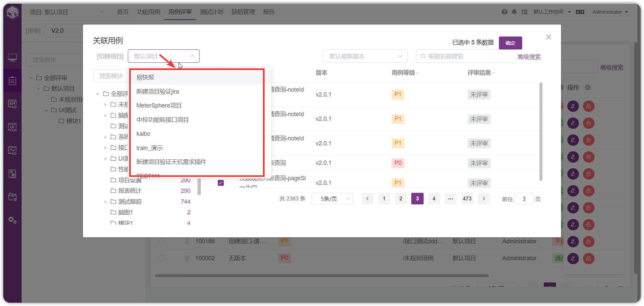Select MeterSphere项目 from the project list

tap(201, 106)
